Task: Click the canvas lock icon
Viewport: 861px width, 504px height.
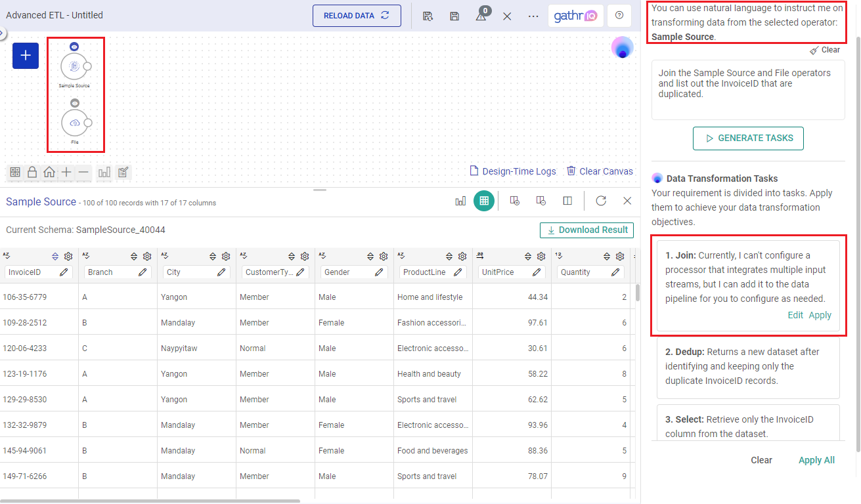Action: tap(32, 173)
